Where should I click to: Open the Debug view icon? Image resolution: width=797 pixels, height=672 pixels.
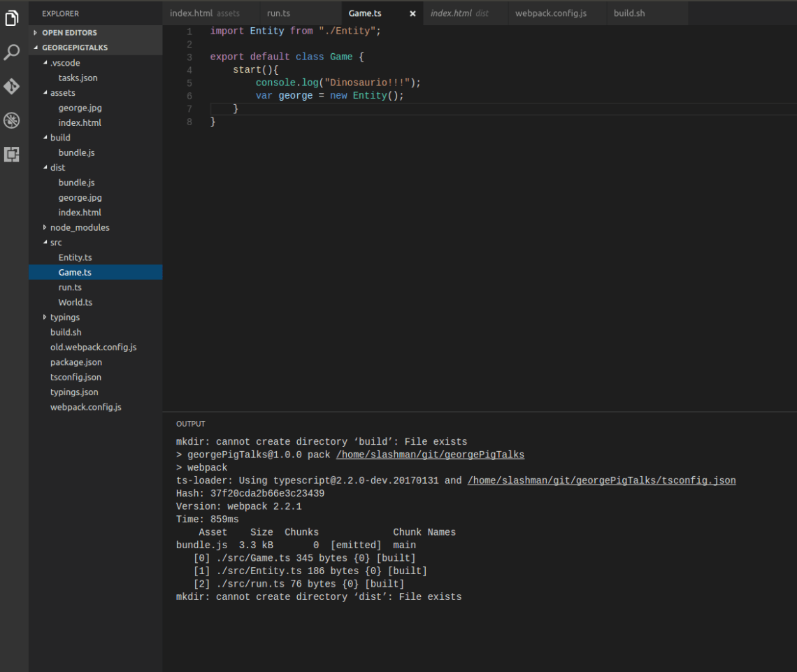tap(12, 120)
